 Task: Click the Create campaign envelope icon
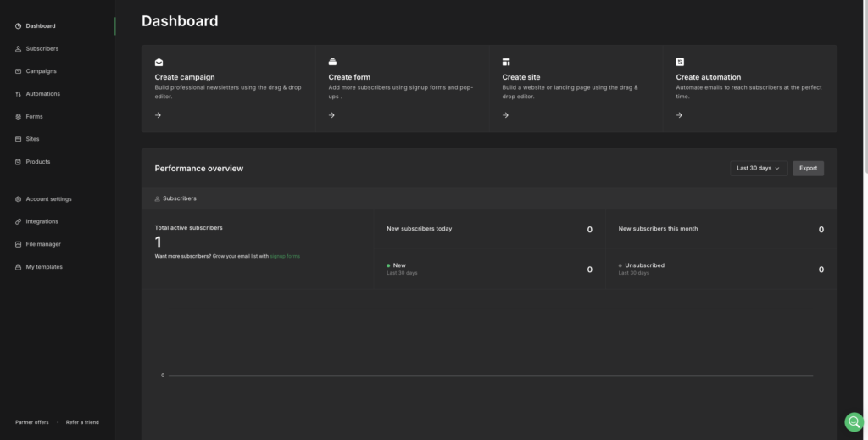[159, 62]
